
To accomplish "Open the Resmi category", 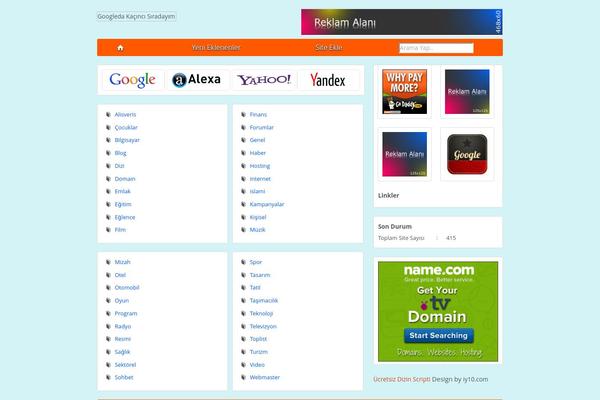I will point(122,339).
